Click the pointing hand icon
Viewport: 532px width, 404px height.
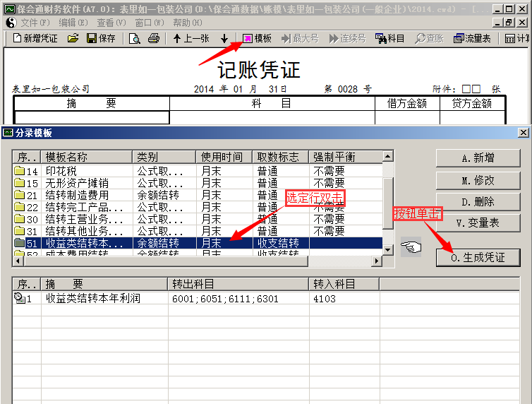411,246
